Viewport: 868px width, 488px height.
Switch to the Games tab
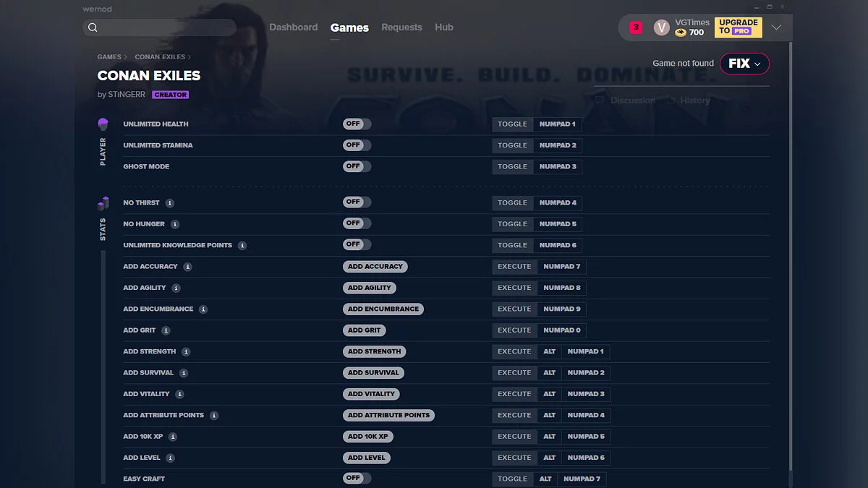349,27
